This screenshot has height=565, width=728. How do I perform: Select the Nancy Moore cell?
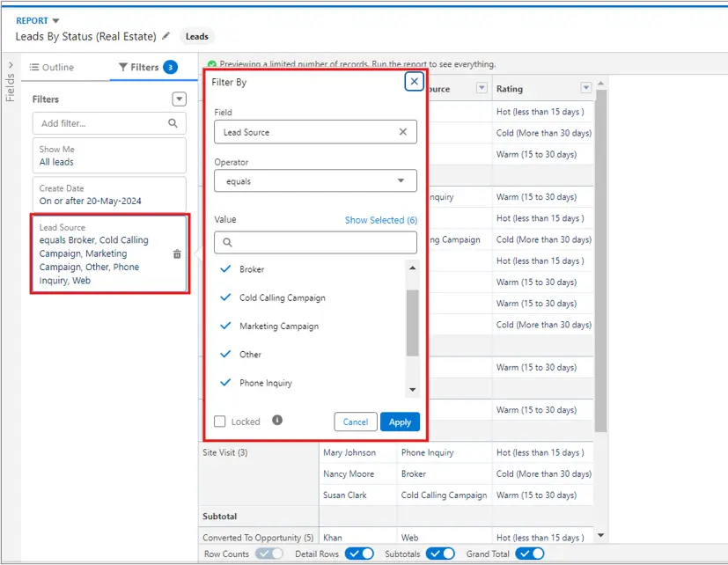[357, 474]
